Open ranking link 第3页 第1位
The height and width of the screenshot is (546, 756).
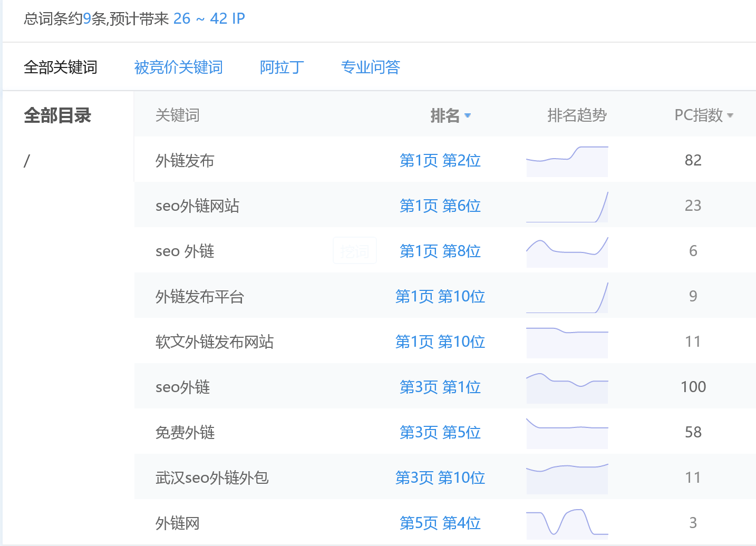coord(440,387)
